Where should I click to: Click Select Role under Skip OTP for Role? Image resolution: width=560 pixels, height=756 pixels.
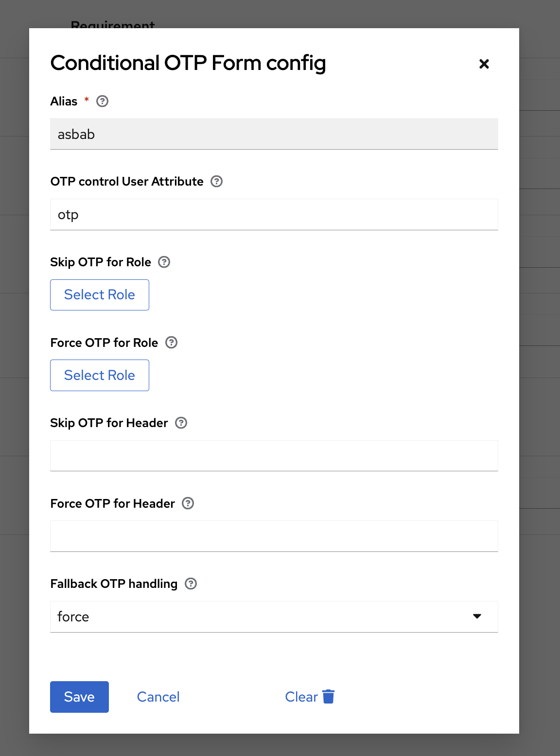(x=99, y=294)
